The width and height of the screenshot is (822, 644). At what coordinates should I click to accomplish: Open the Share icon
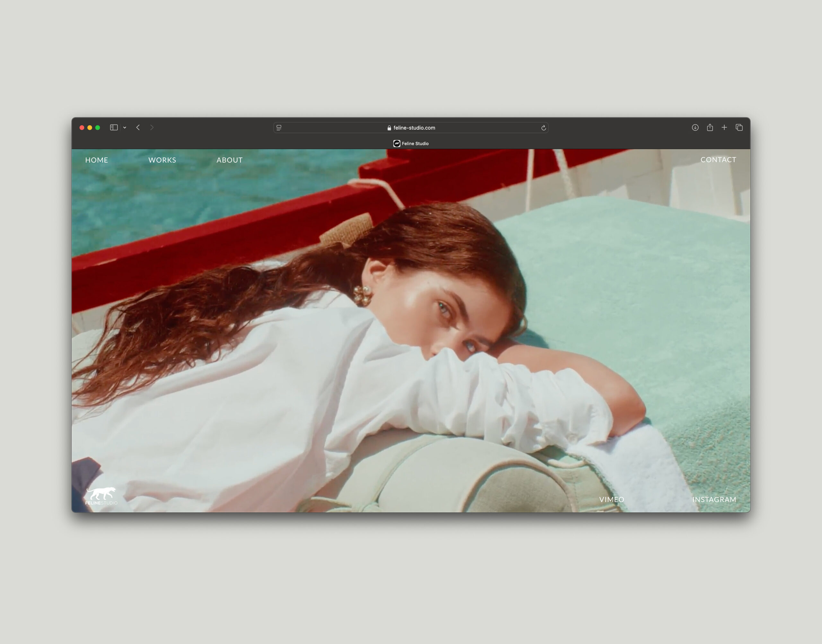pyautogui.click(x=710, y=127)
